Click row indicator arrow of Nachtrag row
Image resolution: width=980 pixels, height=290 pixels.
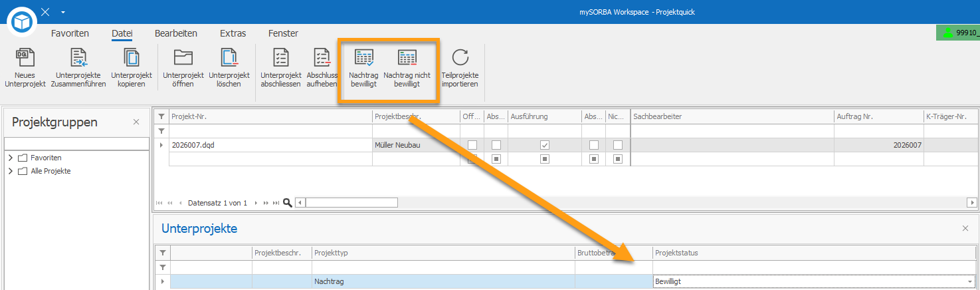pos(163,282)
